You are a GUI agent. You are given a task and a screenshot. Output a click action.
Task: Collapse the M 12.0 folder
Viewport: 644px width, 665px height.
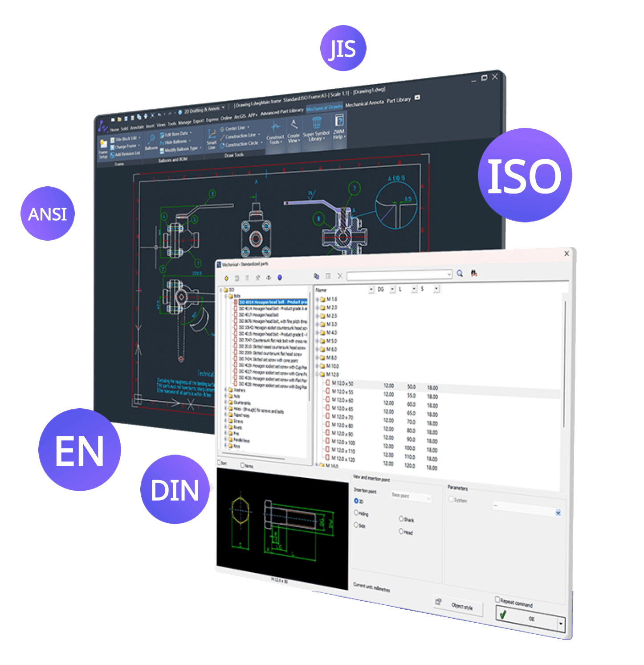(x=318, y=374)
